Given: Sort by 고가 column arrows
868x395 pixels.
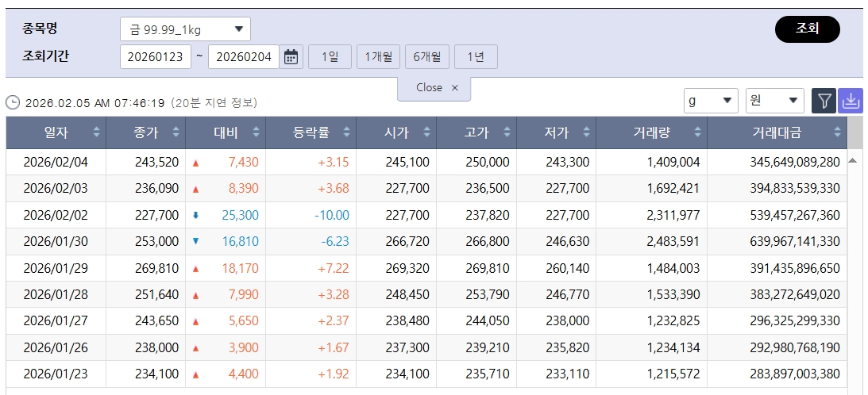Looking at the screenshot, I should pyautogui.click(x=507, y=132).
